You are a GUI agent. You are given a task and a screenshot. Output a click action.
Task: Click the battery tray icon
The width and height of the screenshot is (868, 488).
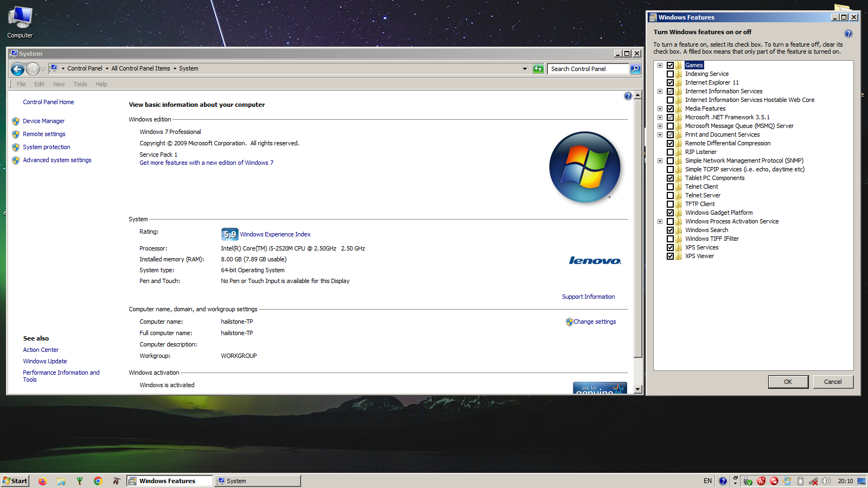tap(800, 481)
